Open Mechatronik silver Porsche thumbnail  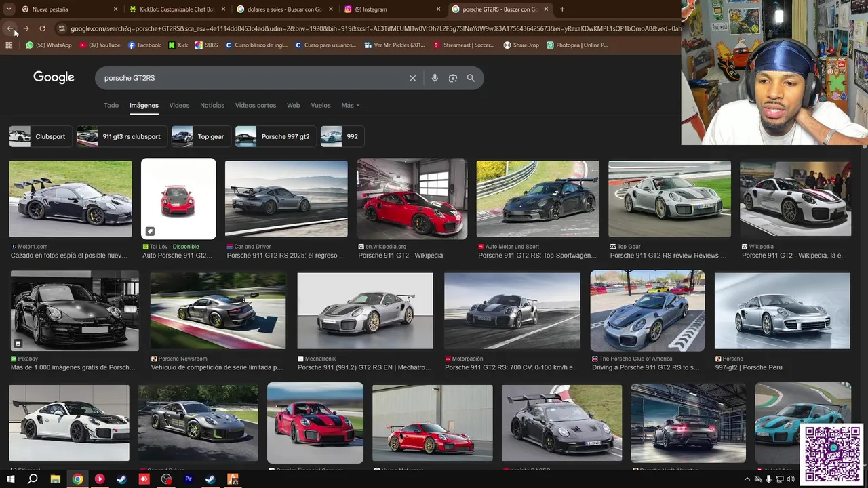[x=365, y=310]
